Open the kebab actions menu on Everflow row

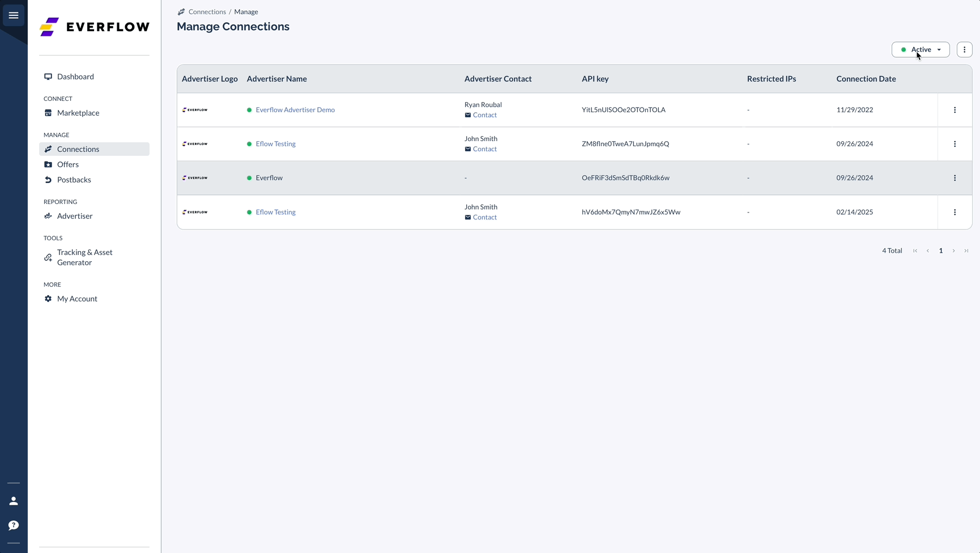point(955,177)
